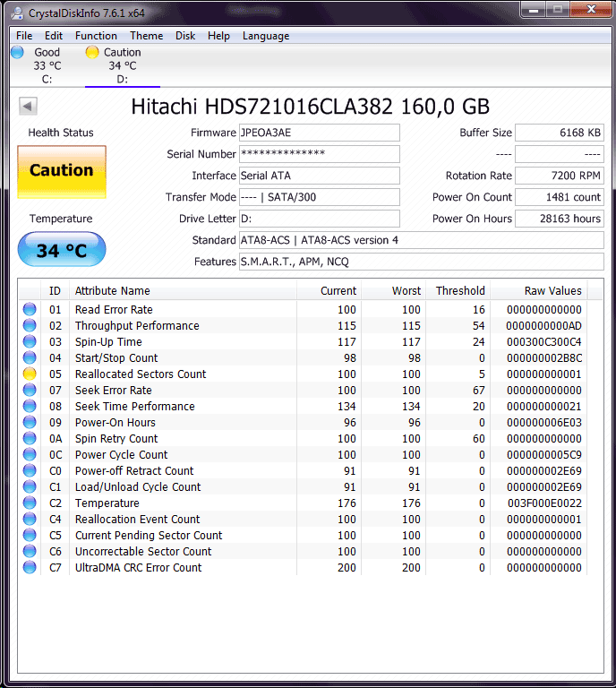
Task: Click status icon of Temperature attribute row
Action: pyautogui.click(x=30, y=503)
